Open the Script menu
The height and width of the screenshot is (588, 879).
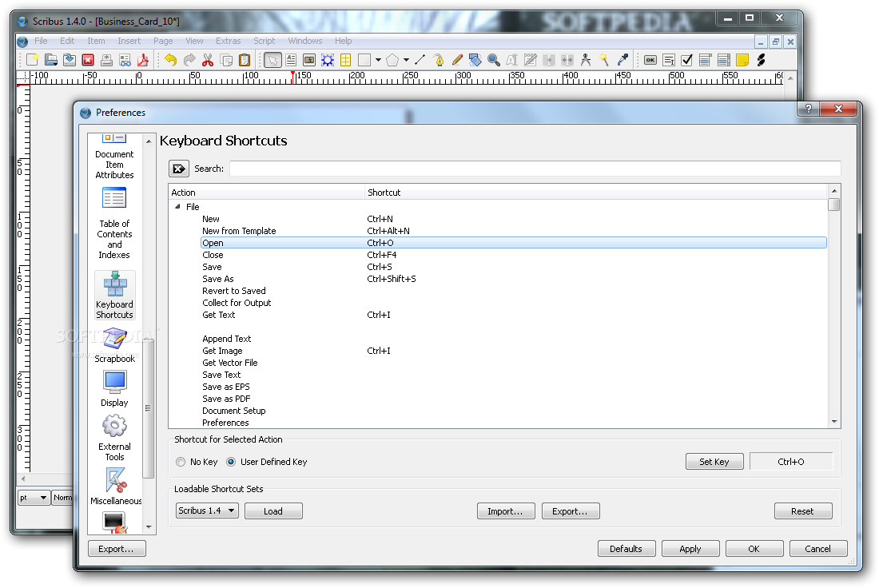[x=264, y=41]
